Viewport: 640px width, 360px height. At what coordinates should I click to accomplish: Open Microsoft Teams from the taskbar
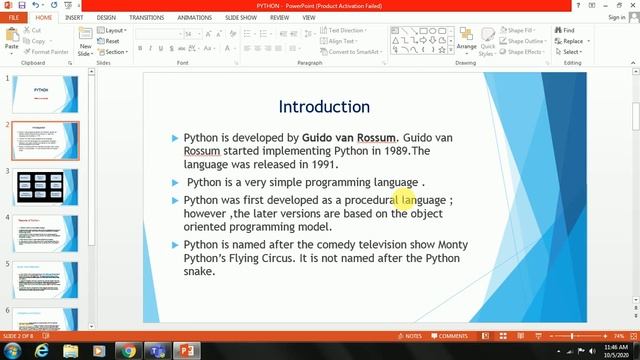(157, 351)
